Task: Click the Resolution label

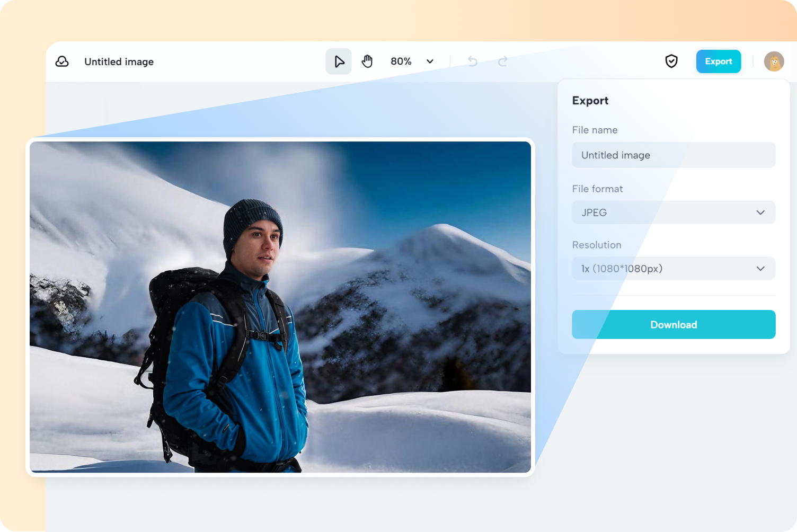Action: click(596, 245)
